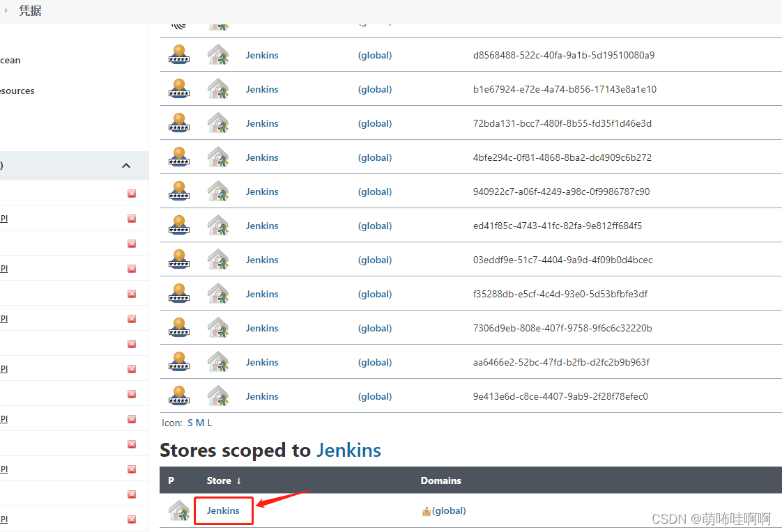The height and width of the screenshot is (532, 782).
Task: Open the 凭据 breadcrumb
Action: 30,10
